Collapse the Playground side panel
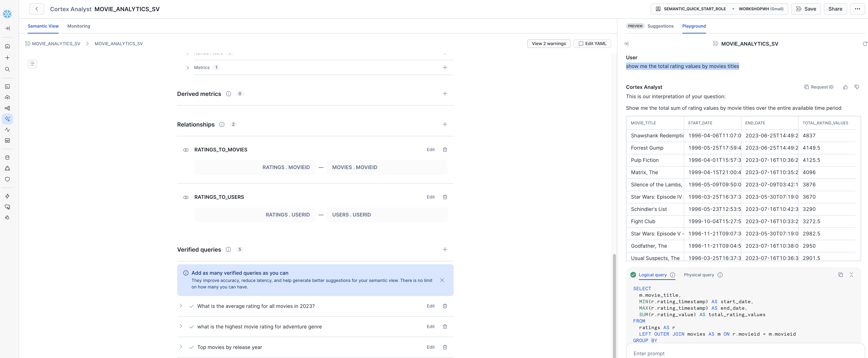The height and width of the screenshot is (358, 868). click(626, 43)
